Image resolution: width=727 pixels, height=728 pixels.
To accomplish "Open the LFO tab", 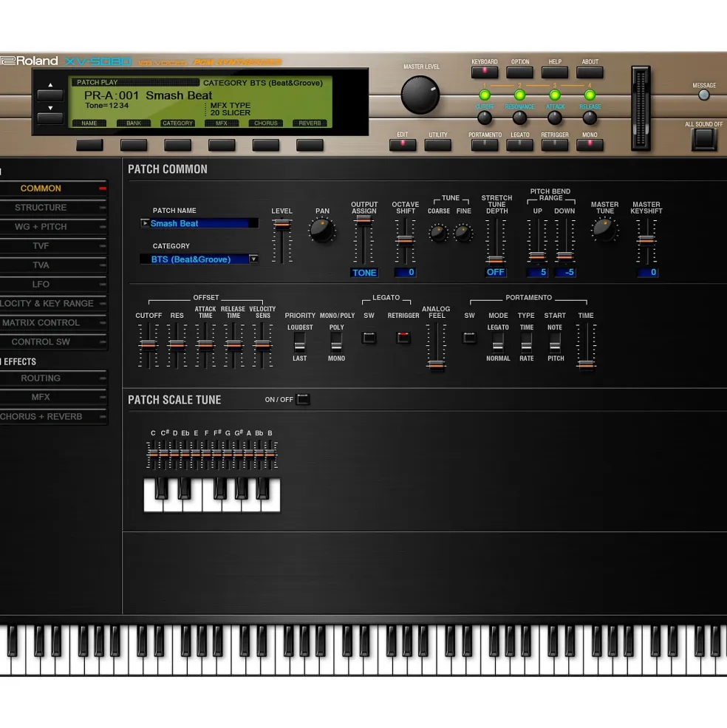I will [x=53, y=284].
